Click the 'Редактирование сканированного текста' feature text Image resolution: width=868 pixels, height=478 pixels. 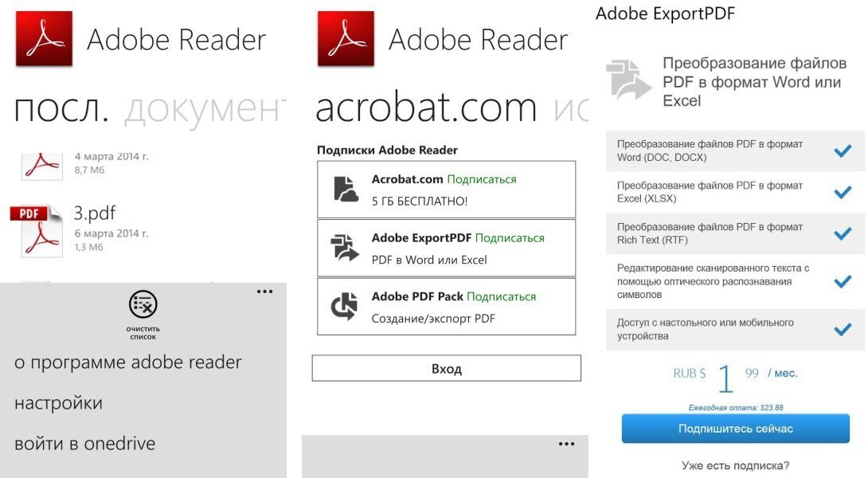point(713,281)
